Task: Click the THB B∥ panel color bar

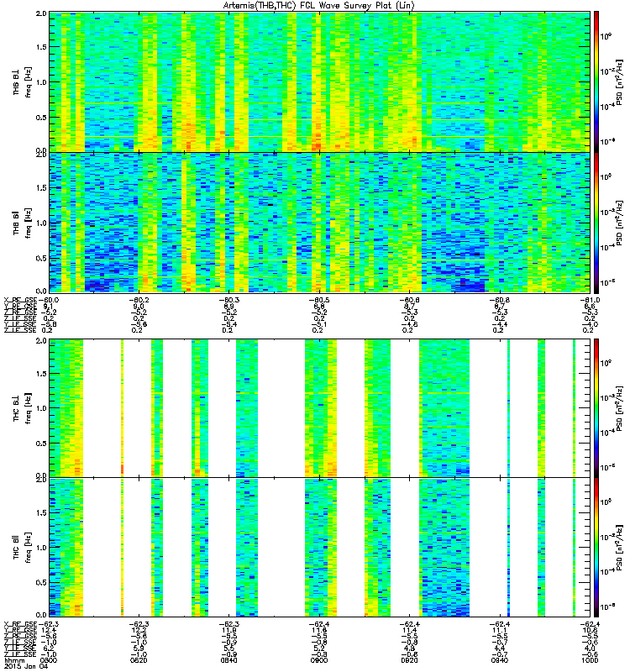Action: pos(596,223)
